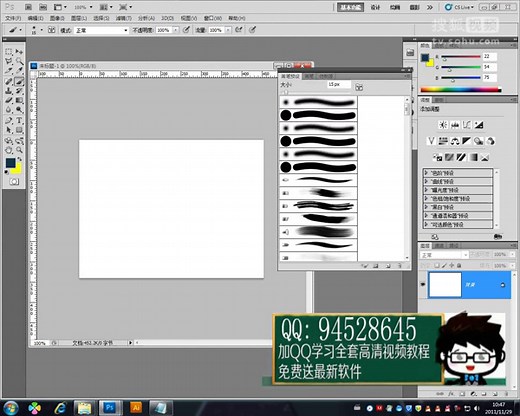
Task: Select the Rectangular Marquee tool
Action: pos(9,51)
